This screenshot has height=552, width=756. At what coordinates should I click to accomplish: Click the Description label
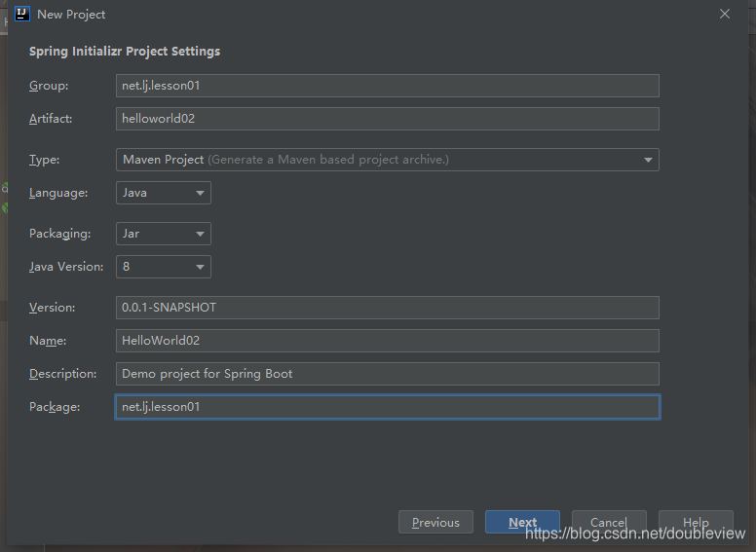click(x=62, y=374)
